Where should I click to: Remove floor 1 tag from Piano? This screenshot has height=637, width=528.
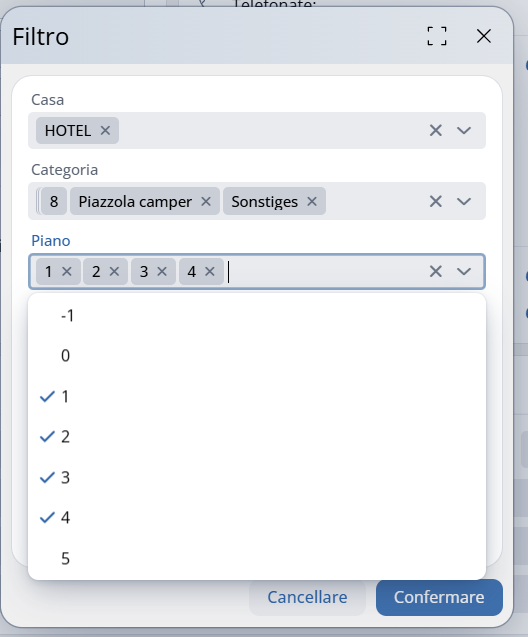pyautogui.click(x=67, y=271)
